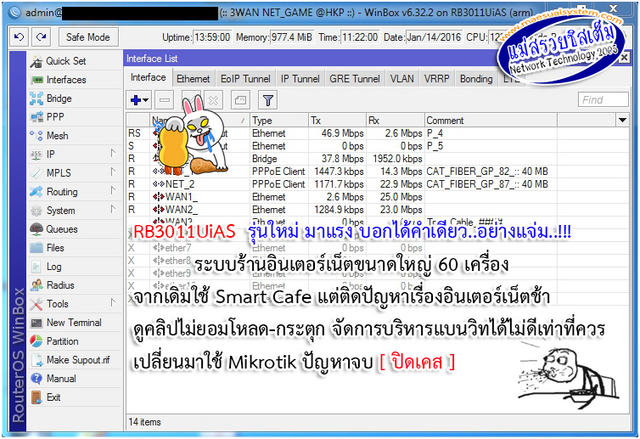The image size is (640, 439).
Task: Switch to the VRRP tab
Action: coord(436,79)
